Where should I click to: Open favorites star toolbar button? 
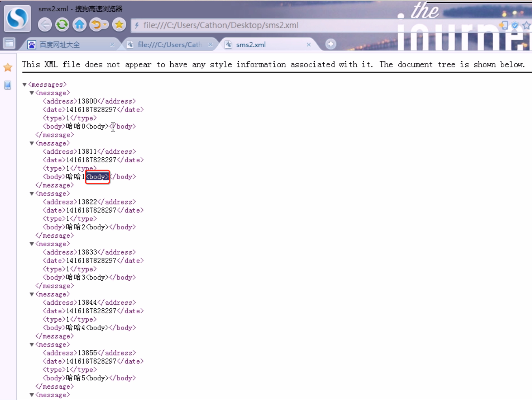coord(119,25)
